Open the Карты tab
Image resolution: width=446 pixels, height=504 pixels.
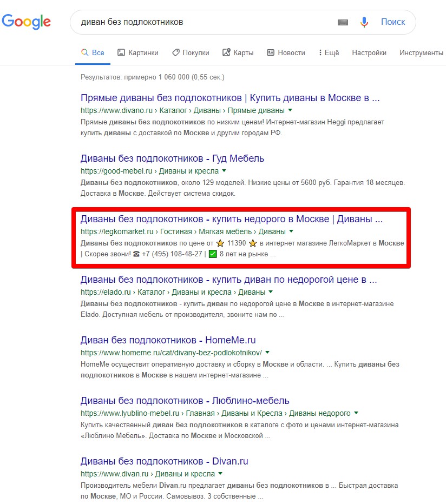[238, 52]
